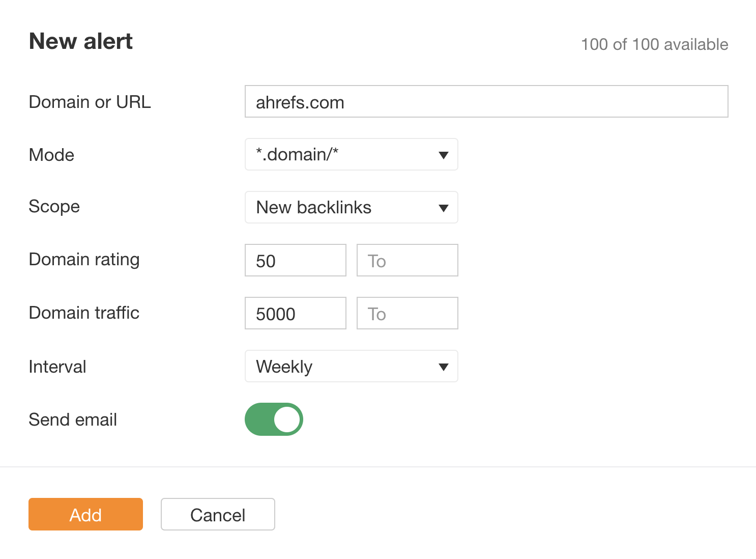
Task: Click the Weekly interval value text
Action: (x=284, y=366)
